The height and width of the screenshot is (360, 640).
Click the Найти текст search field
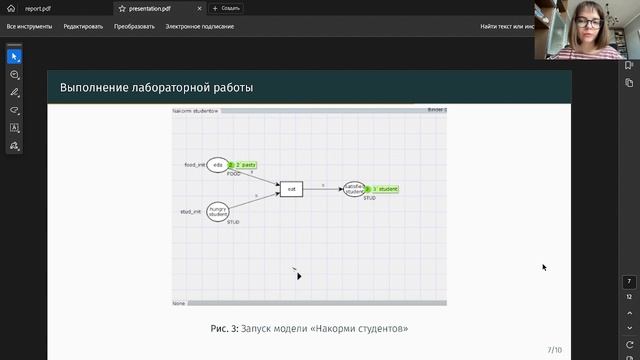pyautogui.click(x=507, y=27)
